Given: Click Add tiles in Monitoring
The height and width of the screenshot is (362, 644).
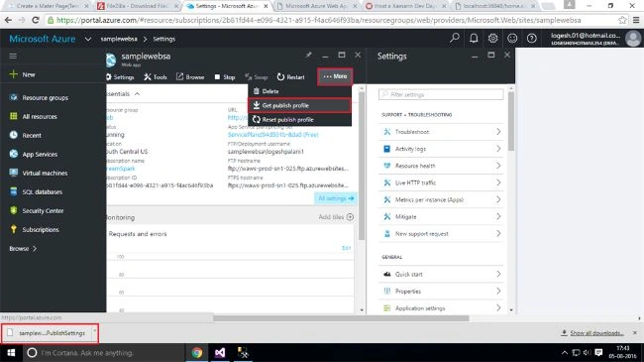Looking at the screenshot, I should [336, 217].
